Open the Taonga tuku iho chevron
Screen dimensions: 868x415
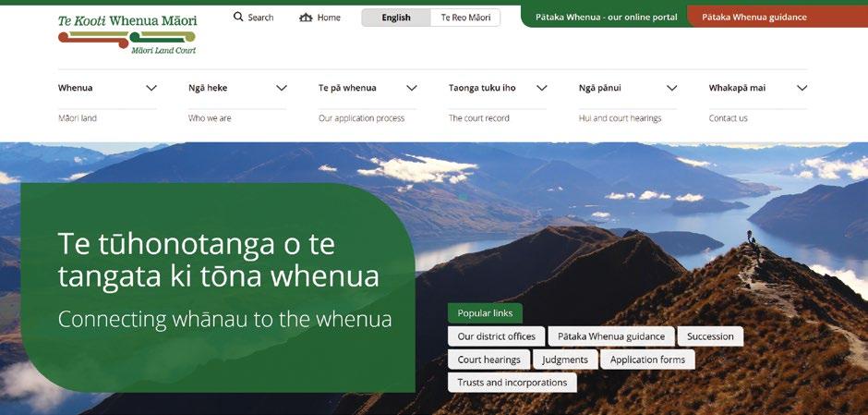(542, 88)
